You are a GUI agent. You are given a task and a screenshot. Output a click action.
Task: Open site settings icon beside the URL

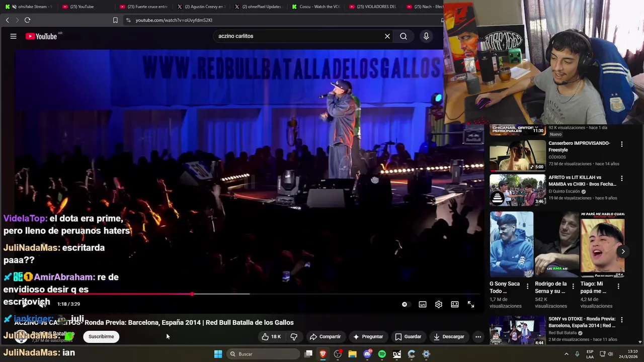pyautogui.click(x=128, y=20)
